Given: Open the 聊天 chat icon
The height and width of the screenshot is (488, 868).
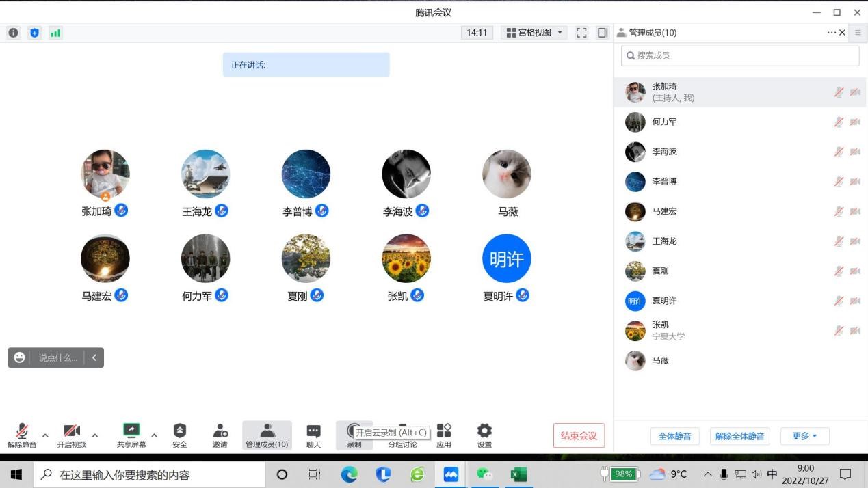Looking at the screenshot, I should [x=313, y=431].
